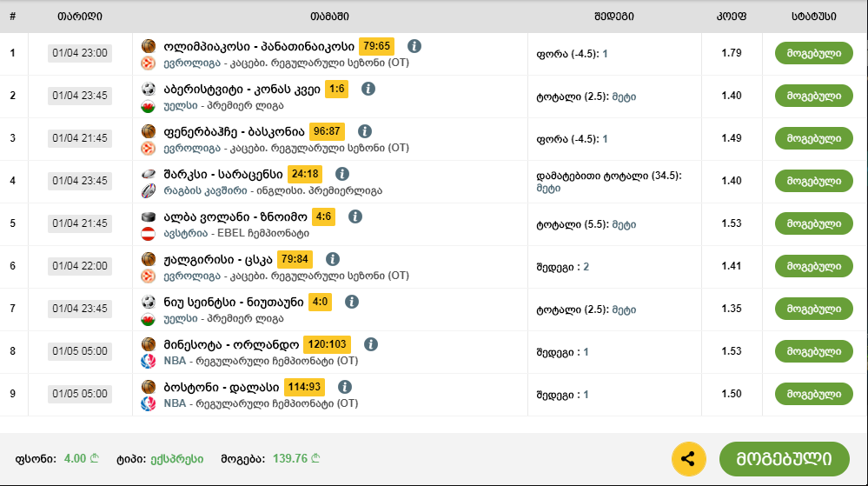This screenshot has height=486, width=868.
Task: Click date cell 01/04 23:00
Action: point(80,53)
